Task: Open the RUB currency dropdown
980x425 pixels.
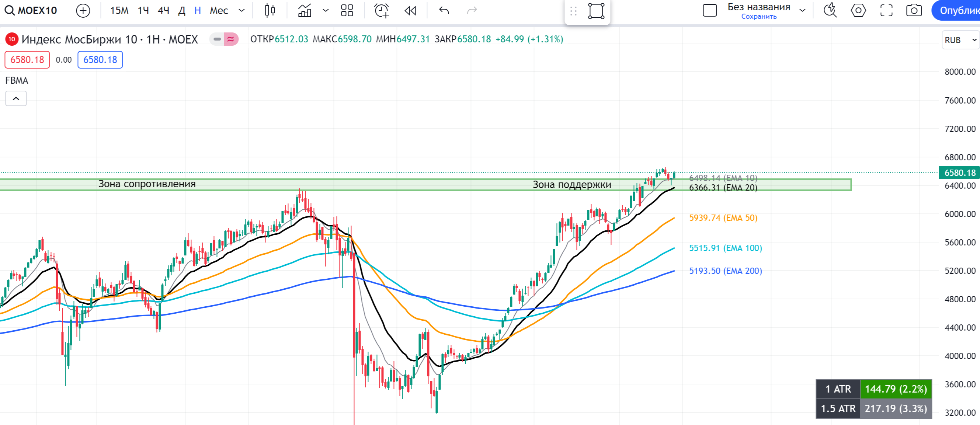Action: 960,40
